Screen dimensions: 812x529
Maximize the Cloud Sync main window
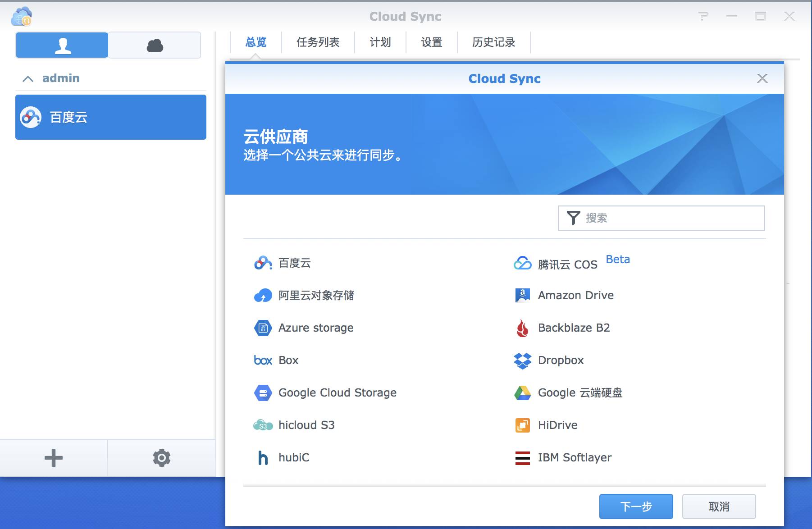click(761, 16)
